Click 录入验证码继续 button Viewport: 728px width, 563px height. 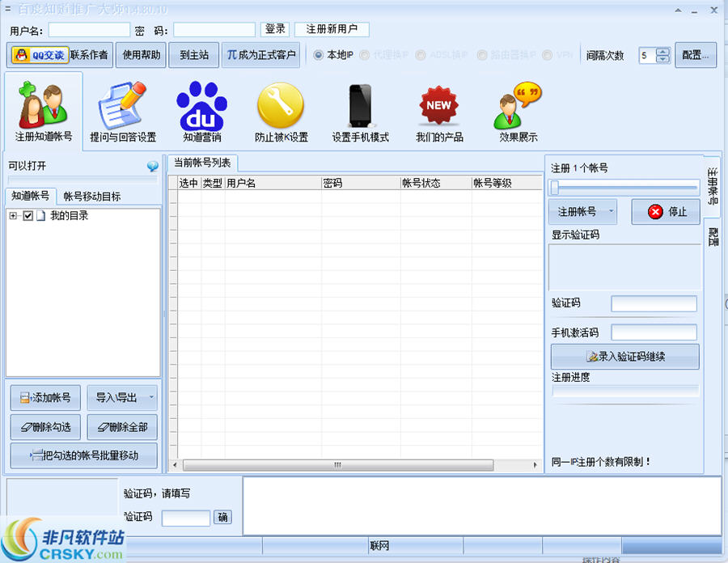click(x=625, y=357)
